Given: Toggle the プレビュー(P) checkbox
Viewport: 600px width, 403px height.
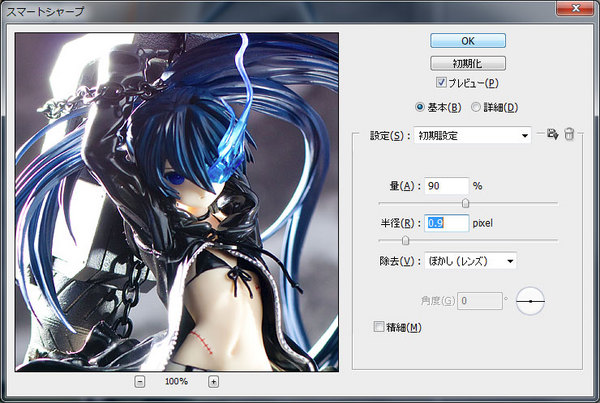Looking at the screenshot, I should (x=441, y=82).
